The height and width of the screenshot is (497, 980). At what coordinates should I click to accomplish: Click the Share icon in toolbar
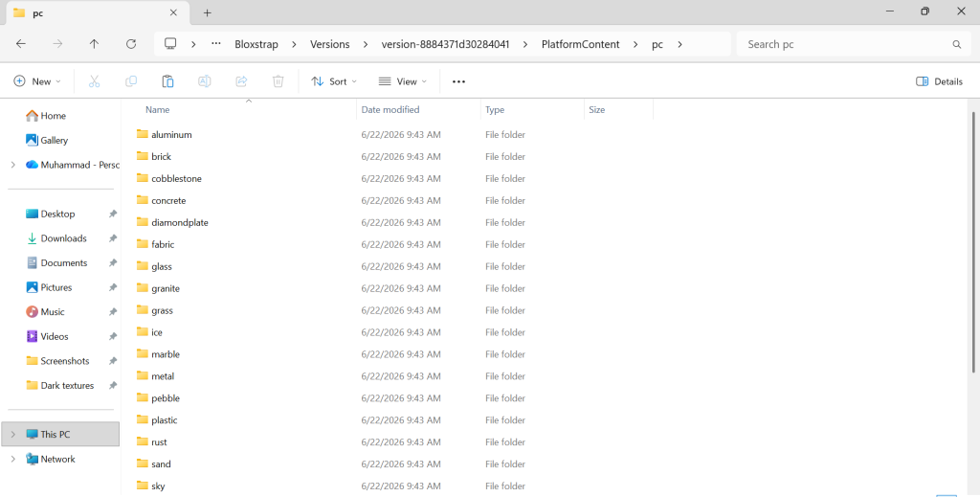pos(241,81)
